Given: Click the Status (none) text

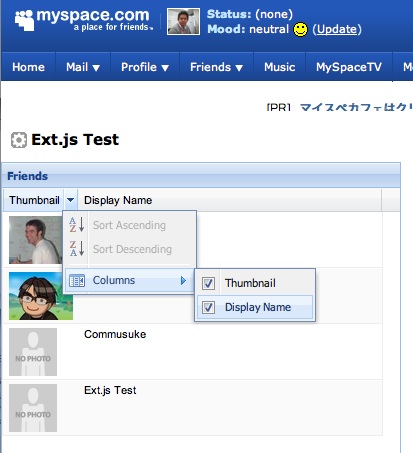Looking at the screenshot, I should 250,14.
